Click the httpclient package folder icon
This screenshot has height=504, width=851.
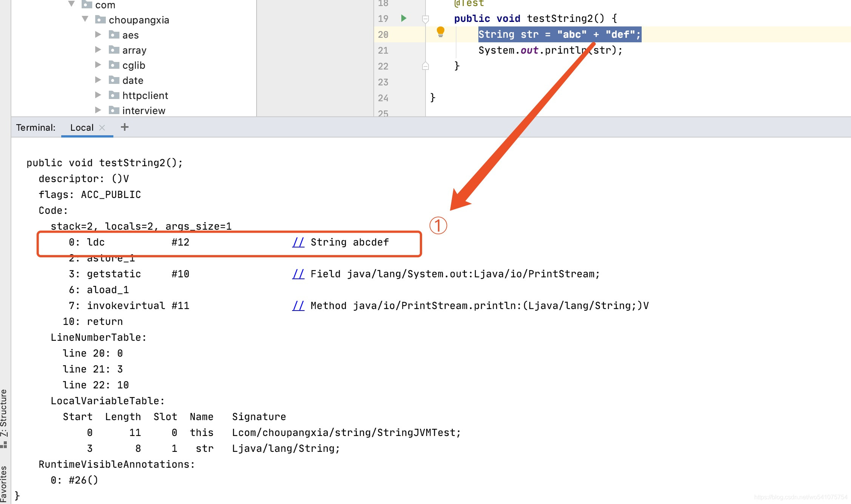tap(114, 95)
